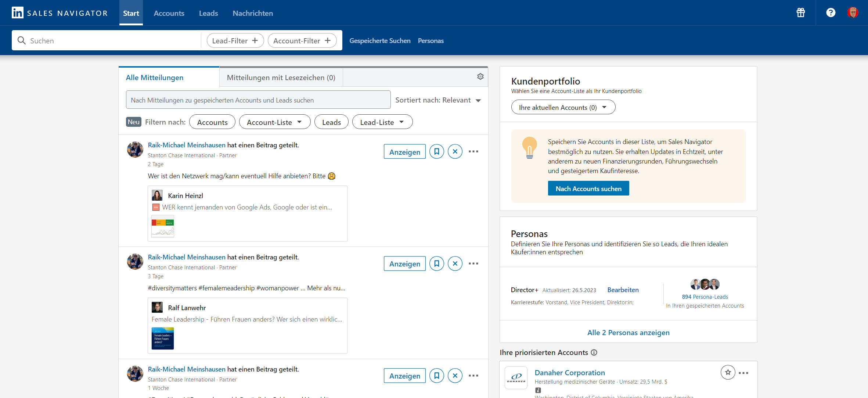Image resolution: width=868 pixels, height=398 pixels.
Task: Click Anzeigen on the 2 Tage post
Action: [x=405, y=151]
